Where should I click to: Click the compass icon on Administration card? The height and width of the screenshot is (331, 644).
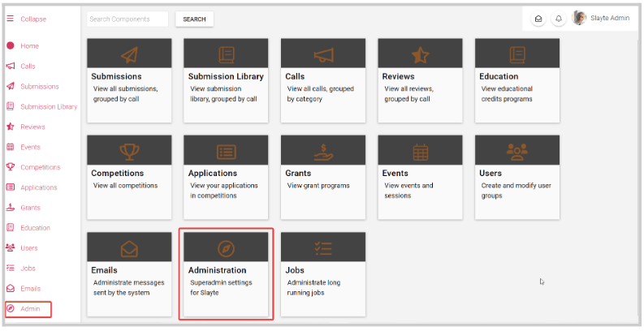pyautogui.click(x=227, y=248)
